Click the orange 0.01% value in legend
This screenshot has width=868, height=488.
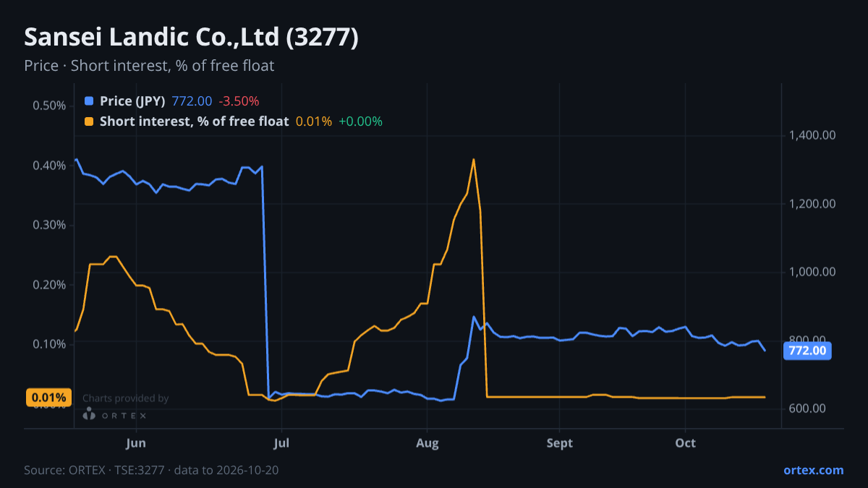pyautogui.click(x=314, y=121)
